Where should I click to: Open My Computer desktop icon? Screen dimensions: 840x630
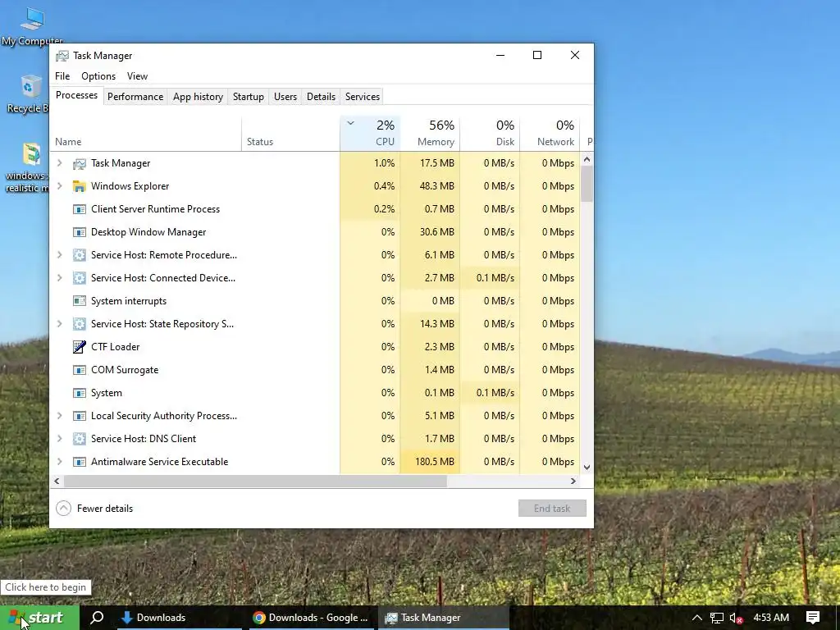pos(32,25)
